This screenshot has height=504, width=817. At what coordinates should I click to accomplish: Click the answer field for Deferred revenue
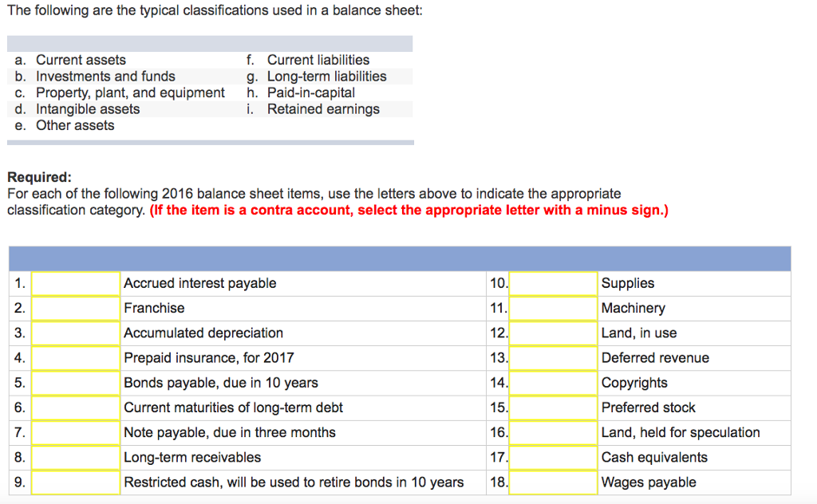click(554, 357)
